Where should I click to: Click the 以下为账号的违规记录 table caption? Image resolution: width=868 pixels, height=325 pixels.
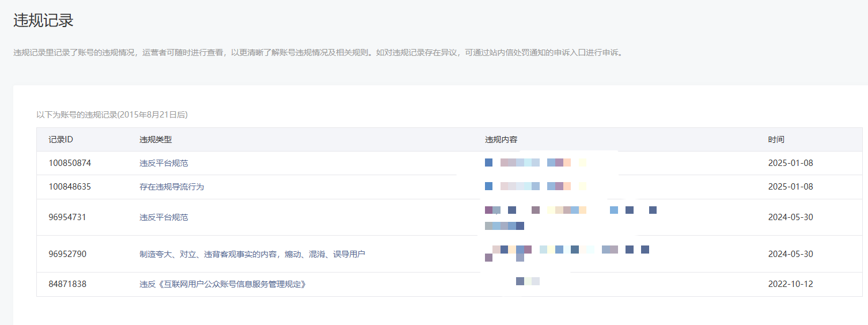(x=112, y=115)
